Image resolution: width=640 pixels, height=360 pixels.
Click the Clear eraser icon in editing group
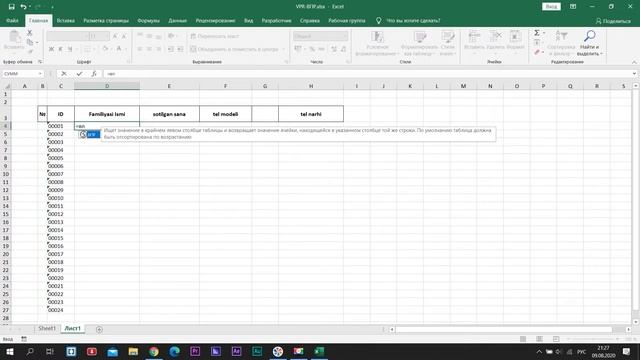click(537, 52)
